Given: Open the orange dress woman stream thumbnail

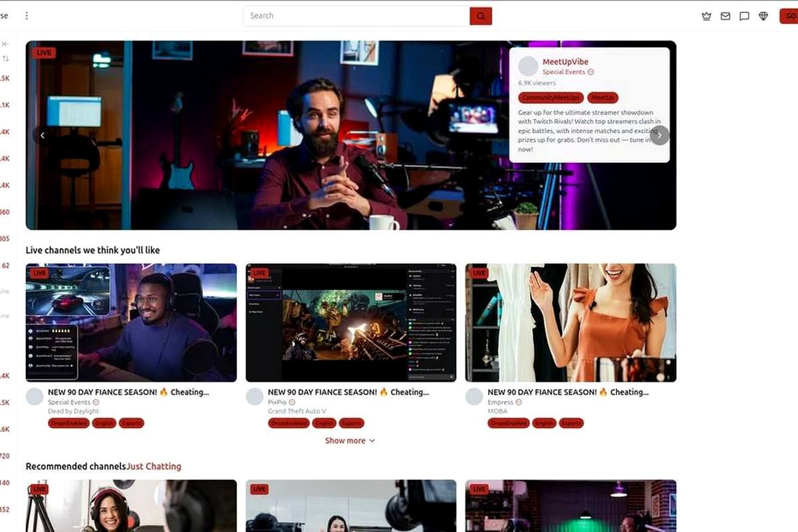Looking at the screenshot, I should tap(571, 323).
